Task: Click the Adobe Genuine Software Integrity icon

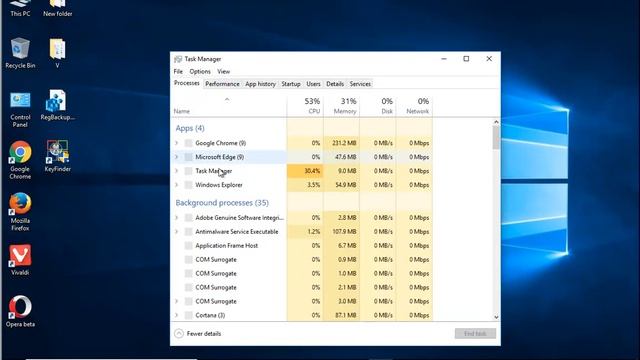Action: tap(188, 218)
